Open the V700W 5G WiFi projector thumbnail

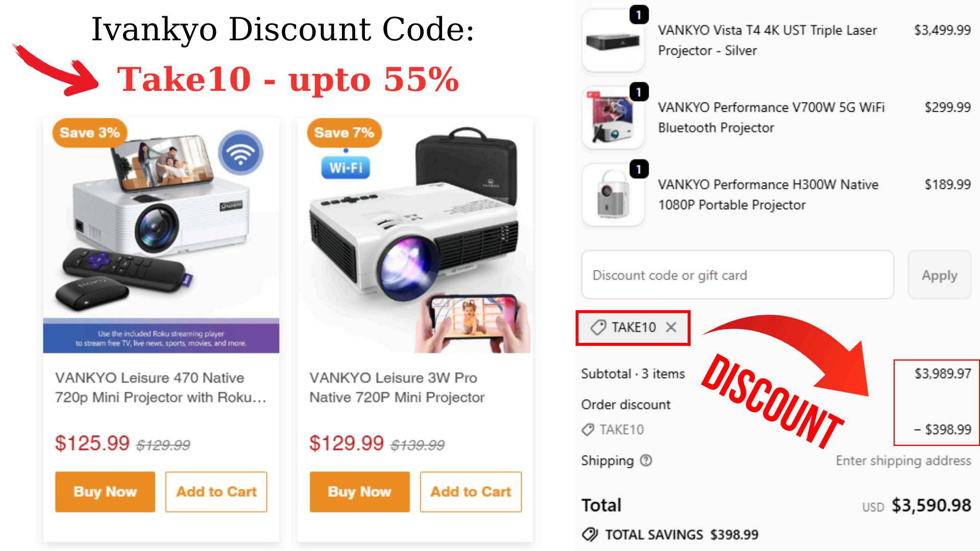613,117
